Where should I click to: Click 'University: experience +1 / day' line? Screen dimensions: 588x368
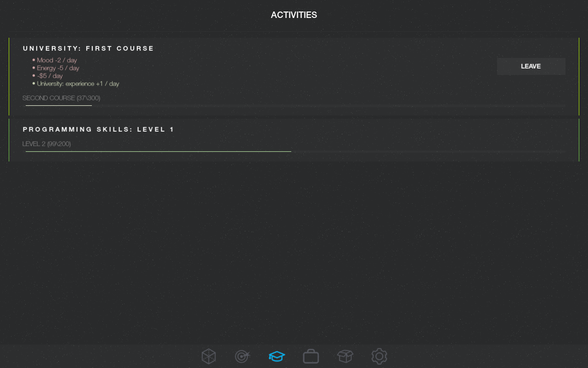point(78,84)
